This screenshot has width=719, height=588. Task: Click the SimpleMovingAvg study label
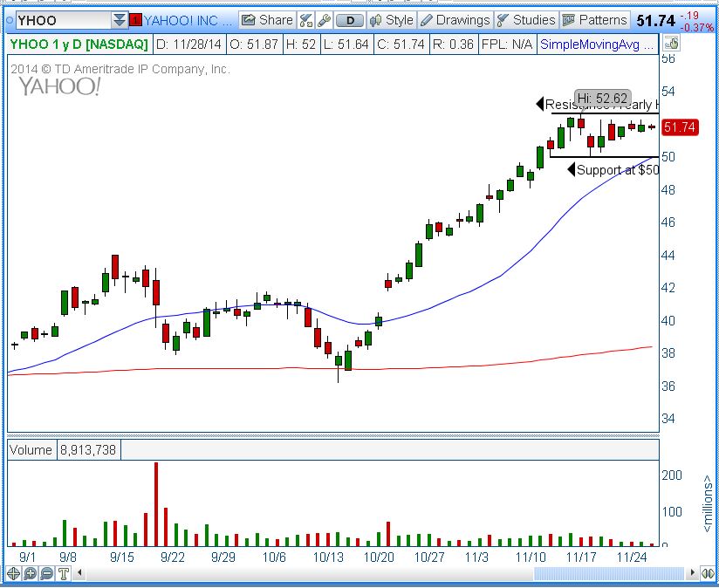pos(597,44)
